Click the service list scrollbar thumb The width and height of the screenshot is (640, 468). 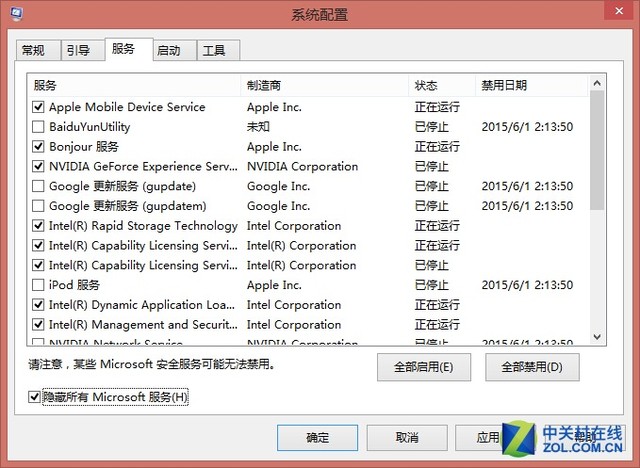597,150
